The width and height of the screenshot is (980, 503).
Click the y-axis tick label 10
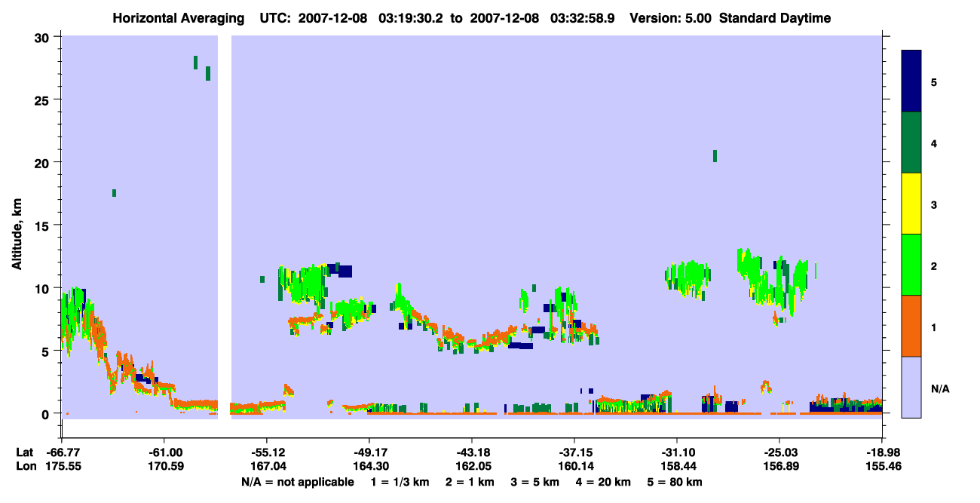(x=44, y=288)
